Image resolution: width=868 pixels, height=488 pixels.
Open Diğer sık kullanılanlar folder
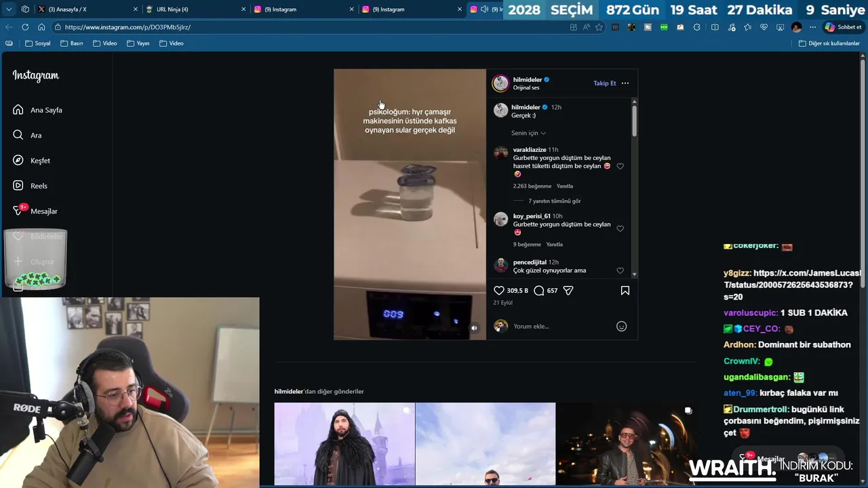tap(829, 43)
